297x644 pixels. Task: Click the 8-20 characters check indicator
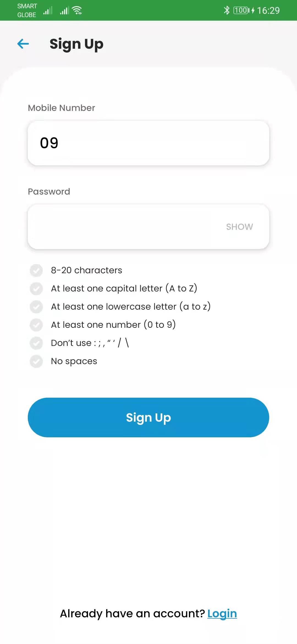[36, 270]
